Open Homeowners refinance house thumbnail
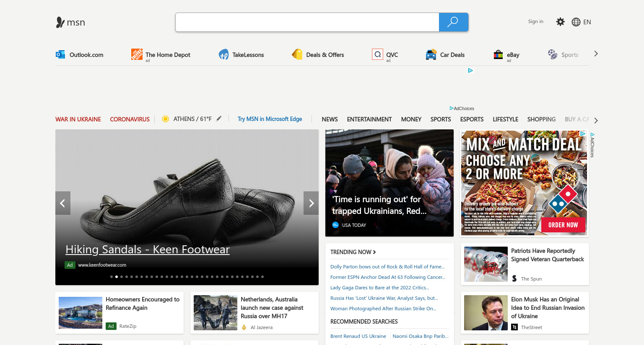 tap(80, 313)
